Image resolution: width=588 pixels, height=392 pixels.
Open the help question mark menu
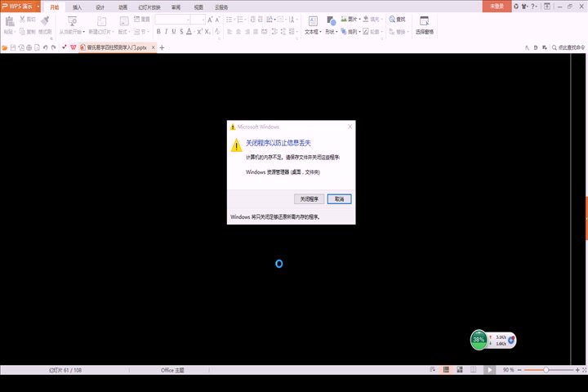click(x=533, y=7)
